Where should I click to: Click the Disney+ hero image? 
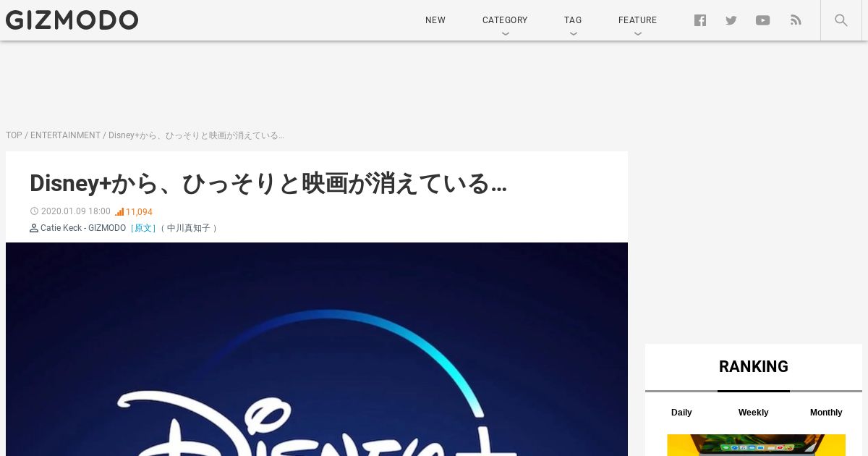pos(317,349)
